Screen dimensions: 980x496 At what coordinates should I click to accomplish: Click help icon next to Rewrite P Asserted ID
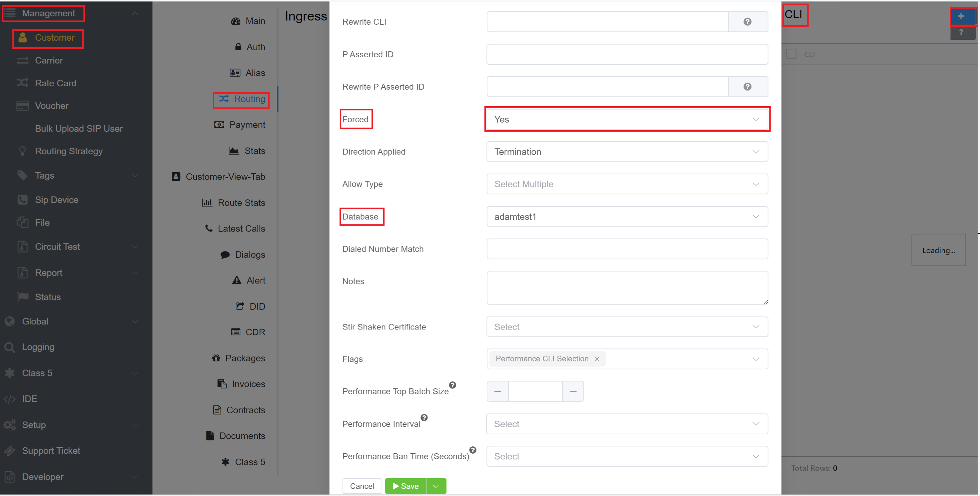[747, 87]
